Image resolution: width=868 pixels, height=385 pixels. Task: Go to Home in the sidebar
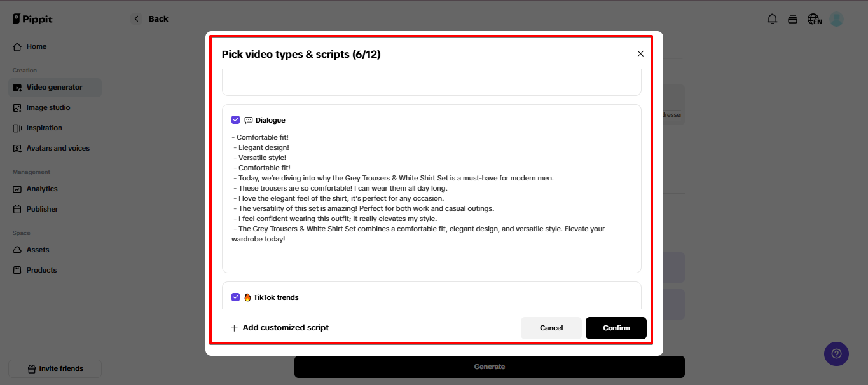[36, 46]
